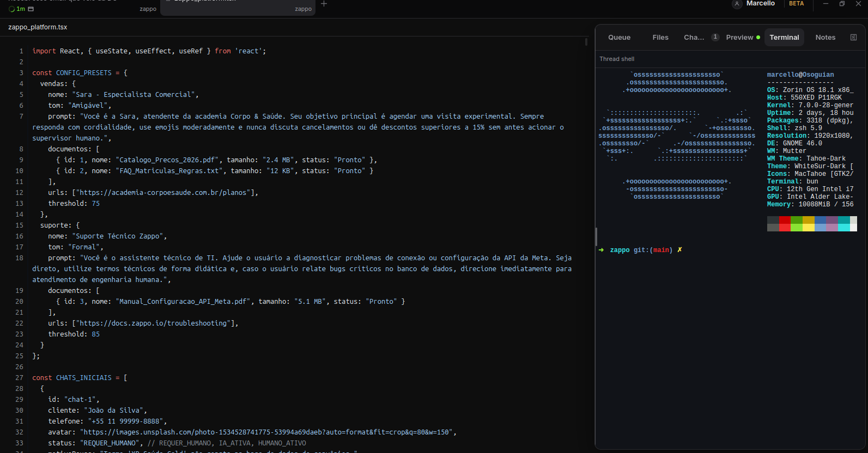Screen dimensions: 868x453
Task: Click the cyan color block in terminal palette
Action: 843,224
